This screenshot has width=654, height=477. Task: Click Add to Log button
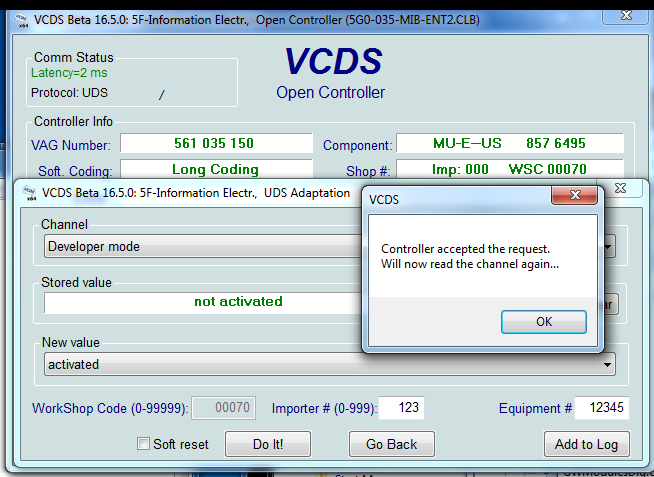[x=586, y=444]
